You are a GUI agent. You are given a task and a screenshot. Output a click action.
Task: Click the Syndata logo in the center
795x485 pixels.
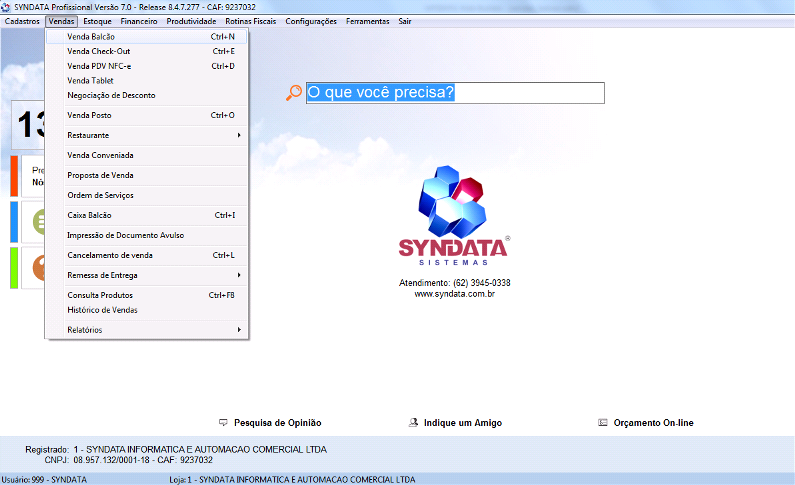click(x=453, y=215)
